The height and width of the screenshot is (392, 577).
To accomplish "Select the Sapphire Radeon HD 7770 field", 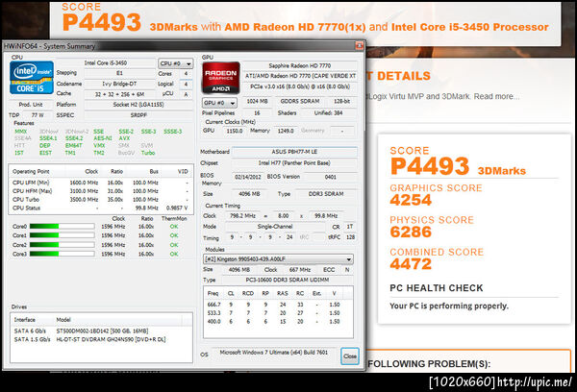I will pos(299,65).
